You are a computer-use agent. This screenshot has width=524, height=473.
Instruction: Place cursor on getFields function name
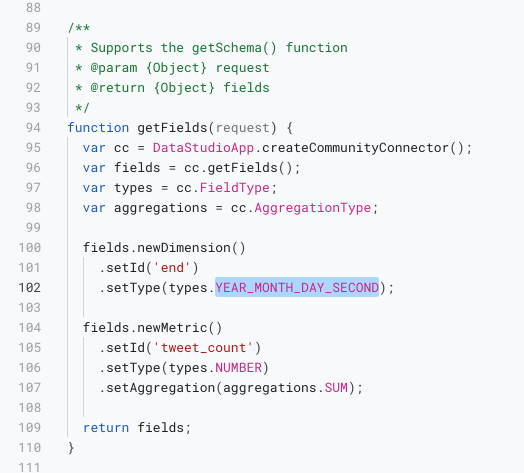point(172,128)
